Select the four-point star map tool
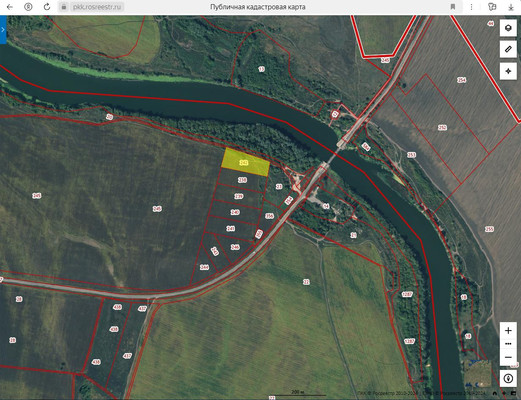The image size is (521, 400). [508, 71]
